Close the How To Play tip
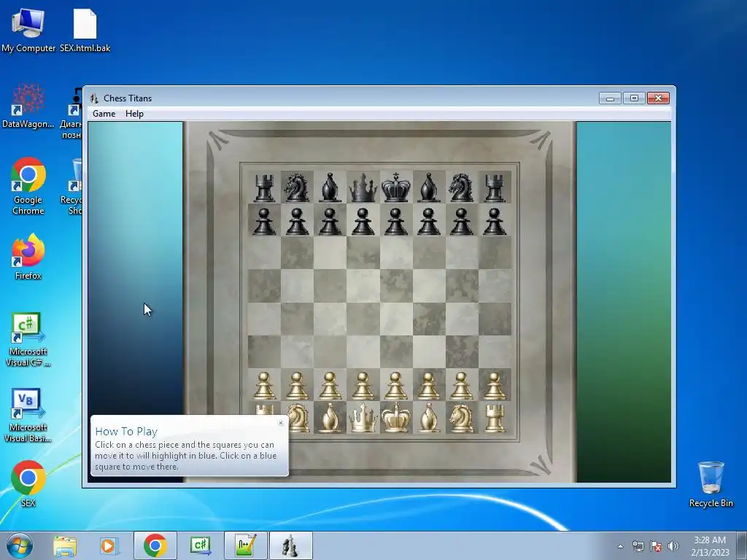747x560 pixels. 281,422
